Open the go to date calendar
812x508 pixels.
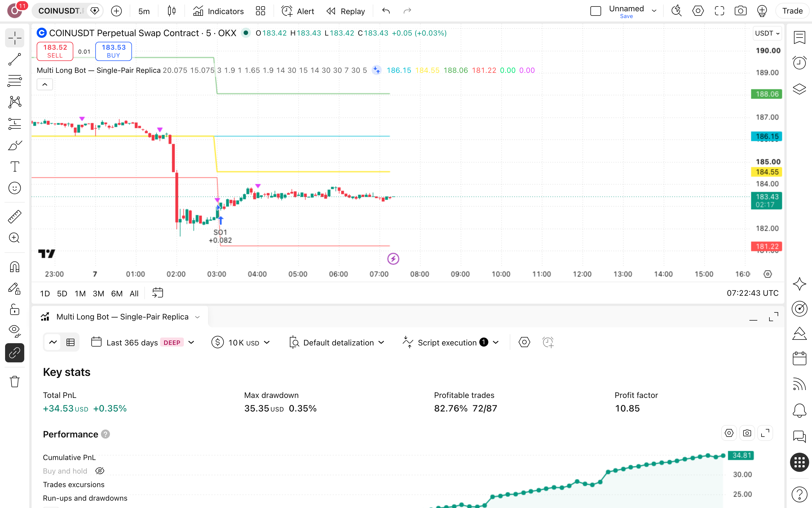(x=157, y=293)
